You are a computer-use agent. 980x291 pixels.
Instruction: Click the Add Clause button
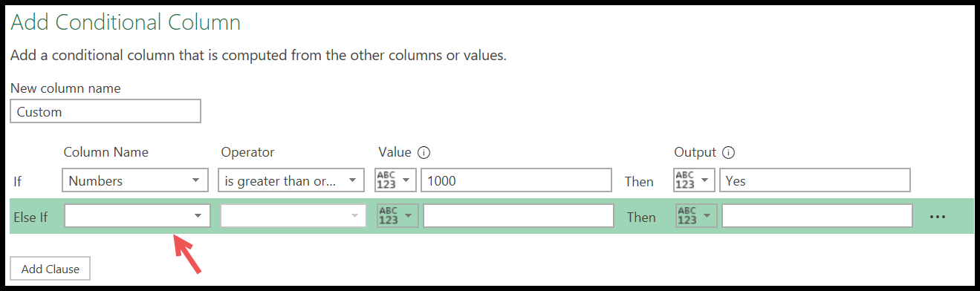[51, 269]
